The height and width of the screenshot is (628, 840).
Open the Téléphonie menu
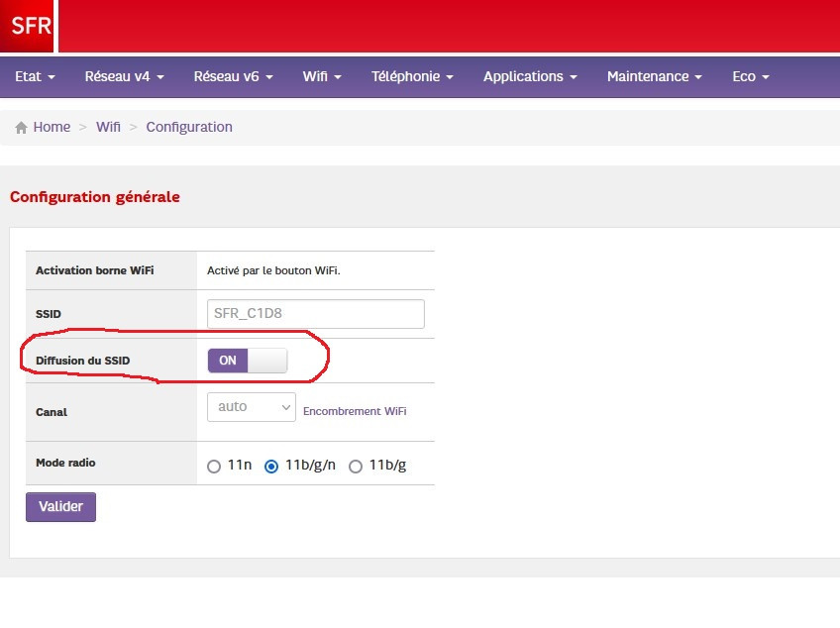(412, 76)
